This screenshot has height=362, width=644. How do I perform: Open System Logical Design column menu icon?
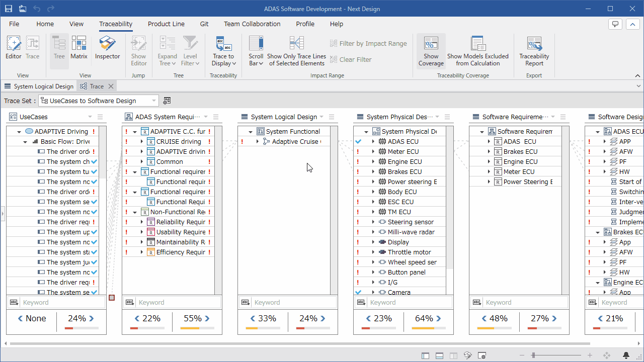(332, 117)
